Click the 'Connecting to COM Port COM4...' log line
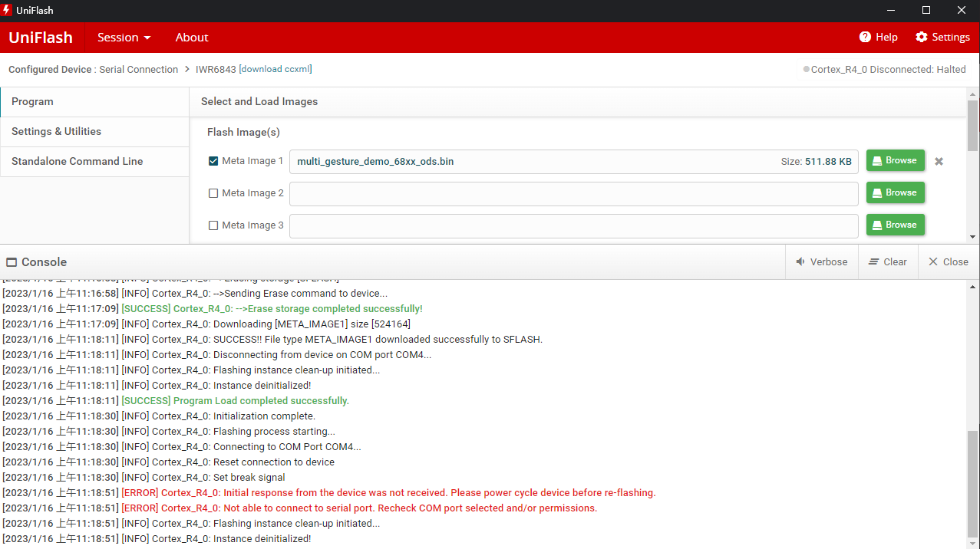The height and width of the screenshot is (549, 980). click(x=182, y=447)
